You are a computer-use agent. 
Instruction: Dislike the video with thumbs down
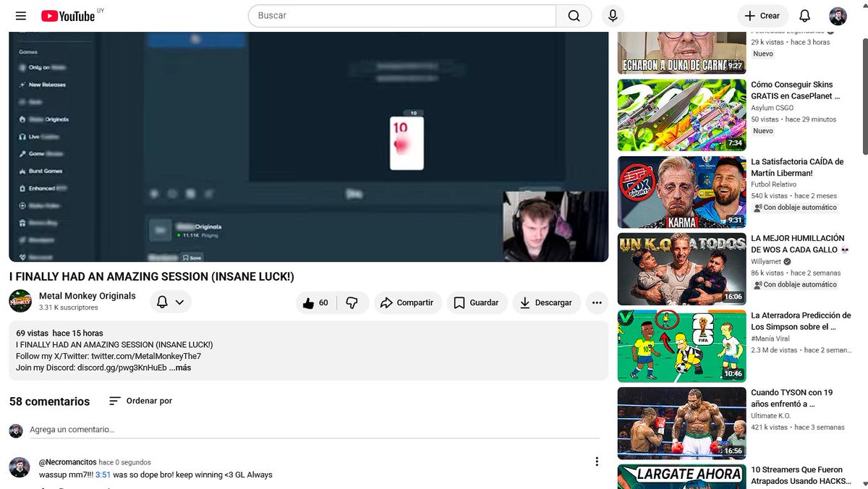click(x=352, y=302)
